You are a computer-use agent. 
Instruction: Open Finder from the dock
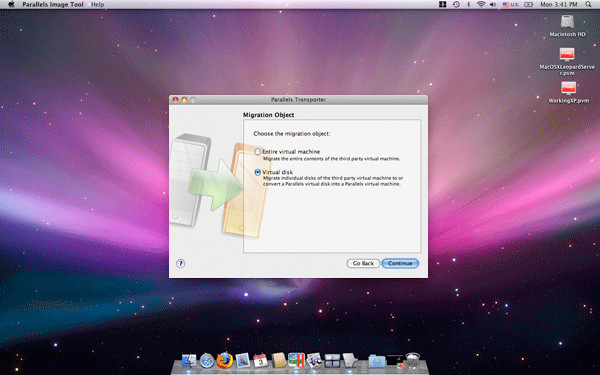pos(189,360)
